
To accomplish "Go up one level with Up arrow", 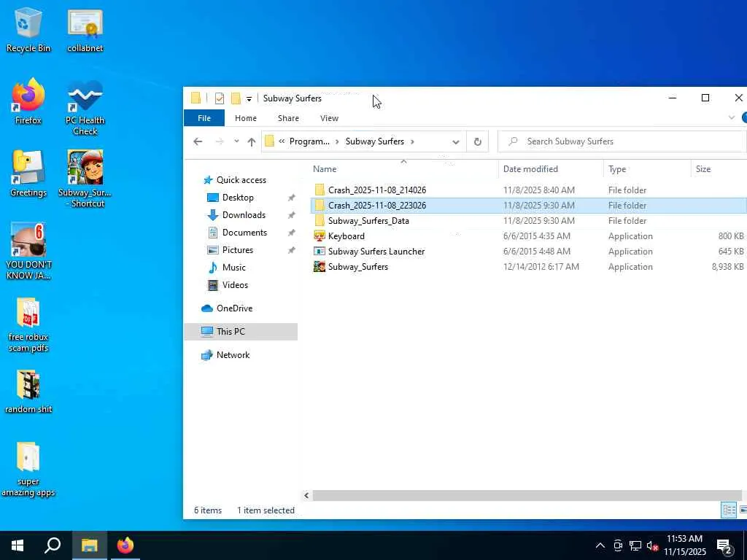I will point(252,141).
